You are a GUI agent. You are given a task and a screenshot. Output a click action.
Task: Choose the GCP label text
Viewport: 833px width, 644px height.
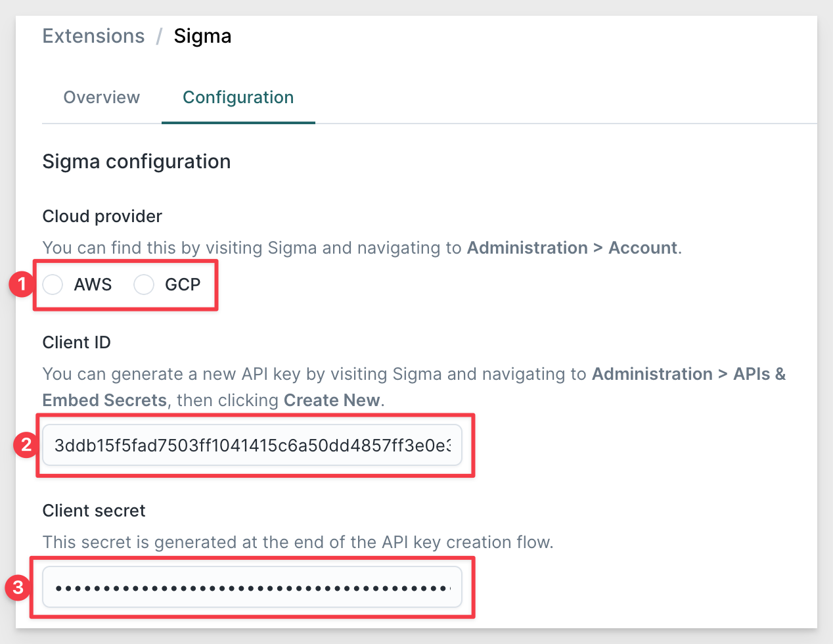point(183,285)
